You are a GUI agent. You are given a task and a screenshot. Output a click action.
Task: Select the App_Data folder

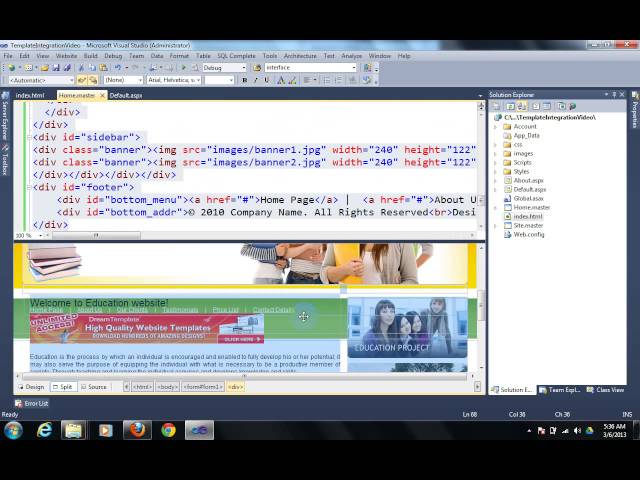pyautogui.click(x=526, y=136)
